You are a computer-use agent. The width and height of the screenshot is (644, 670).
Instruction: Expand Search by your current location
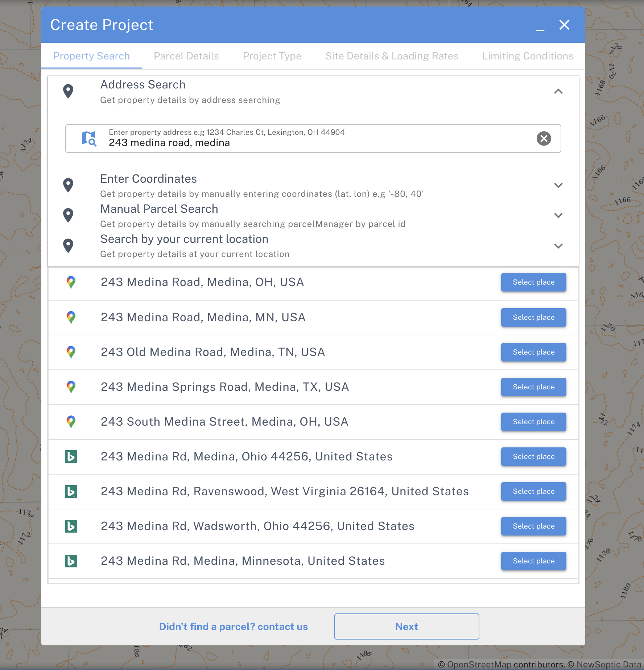pos(558,246)
